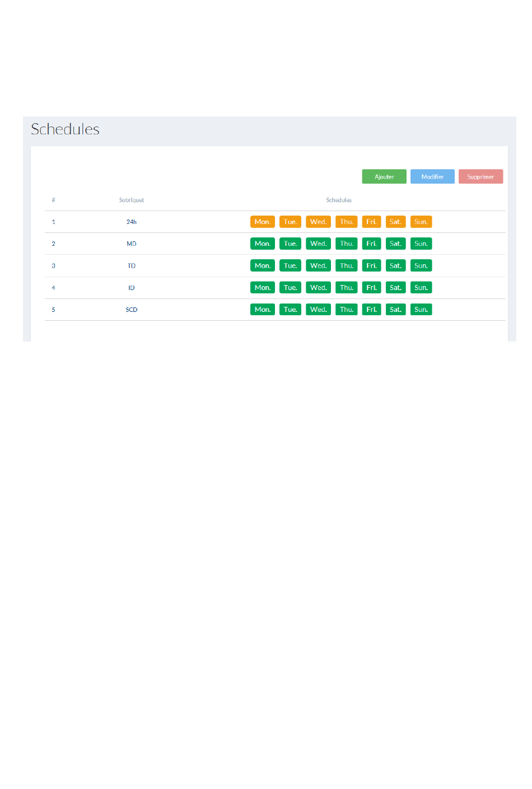The image size is (532, 789).
Task: Choose Wed. badge in the MD row
Action: 318,244
